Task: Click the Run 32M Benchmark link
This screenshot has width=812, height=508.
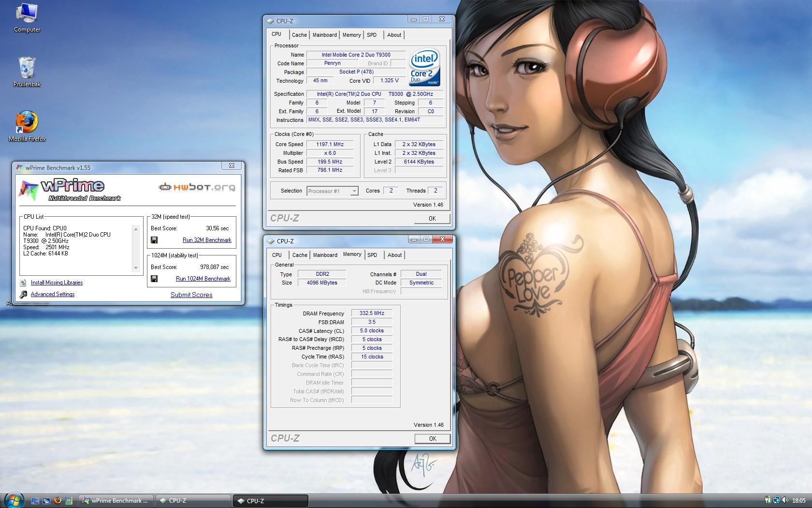Action: [207, 240]
